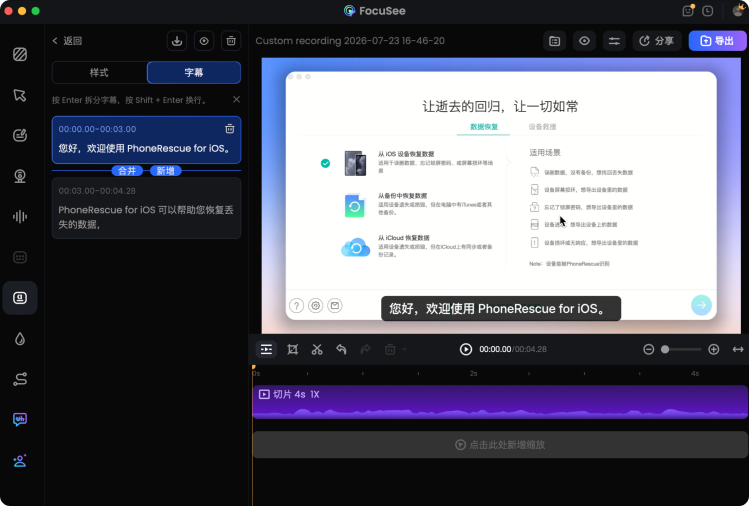Click the 2s mark on timeline ruler
This screenshot has height=506, width=749.
coord(473,373)
